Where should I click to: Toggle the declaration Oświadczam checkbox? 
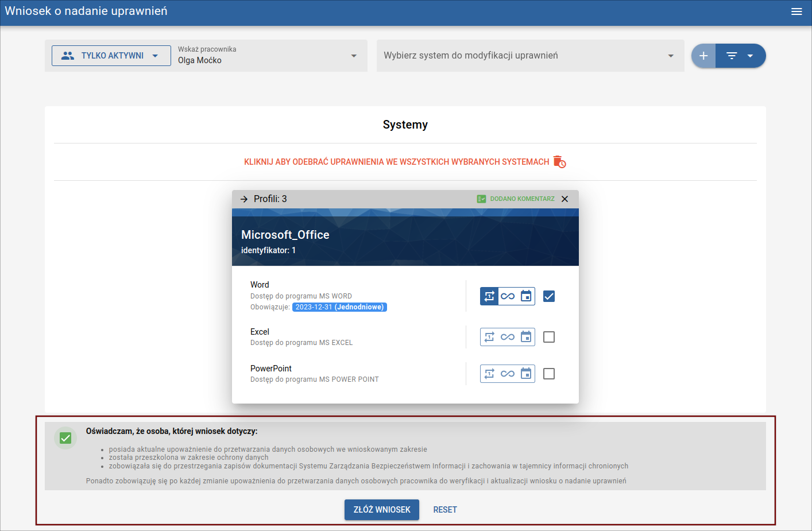tap(65, 439)
